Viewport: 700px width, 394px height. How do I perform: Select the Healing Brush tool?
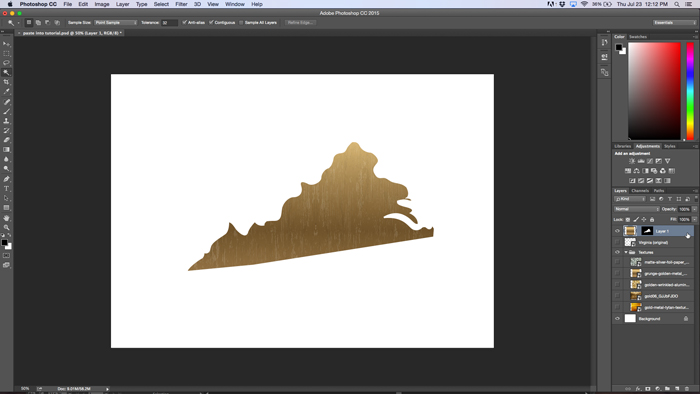pyautogui.click(x=6, y=102)
